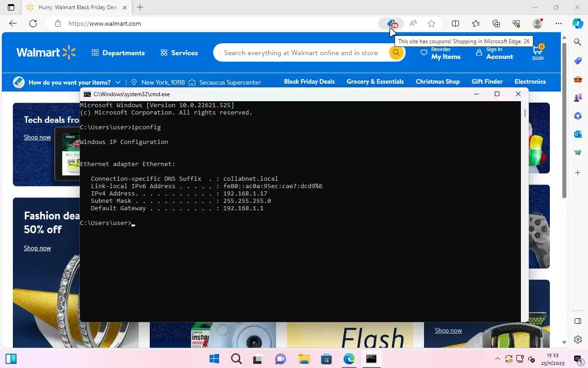Switch to Edge on the taskbar
This screenshot has height=368, width=588.
pos(349,359)
